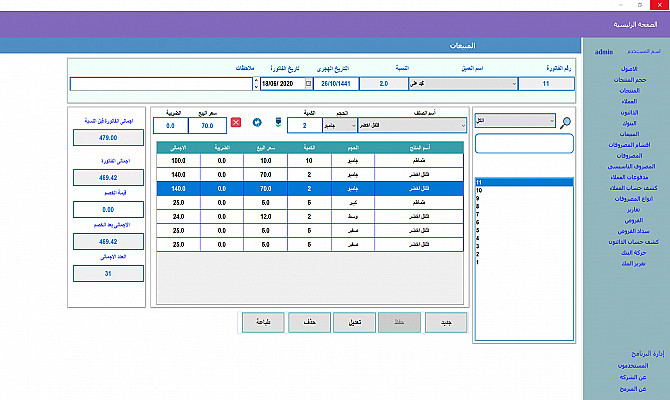The image size is (670, 400).
Task: Click the red X remove-item icon
Action: pos(236,123)
